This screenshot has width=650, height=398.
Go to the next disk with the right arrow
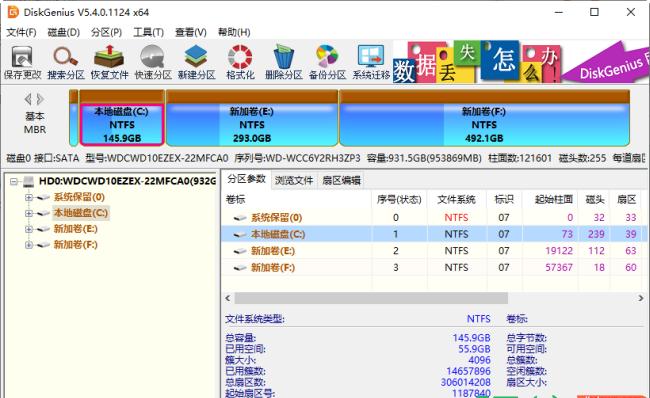[x=40, y=100]
